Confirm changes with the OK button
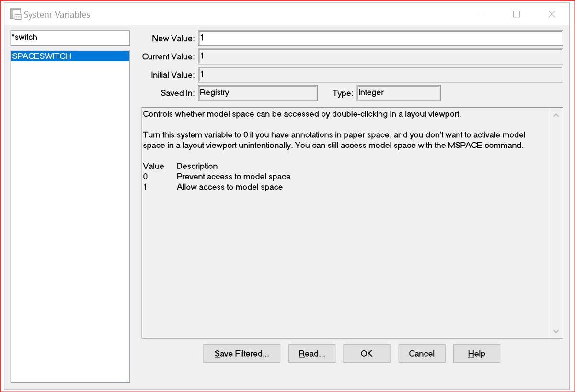 coord(367,354)
